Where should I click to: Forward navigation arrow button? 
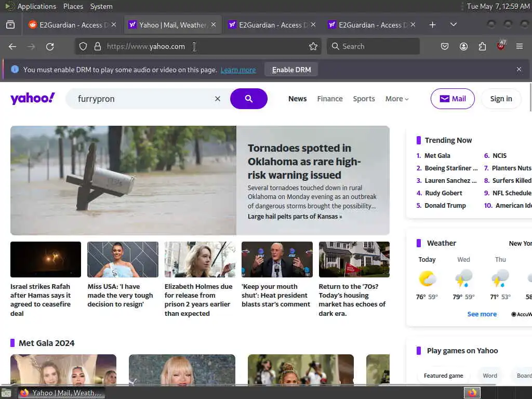click(31, 46)
